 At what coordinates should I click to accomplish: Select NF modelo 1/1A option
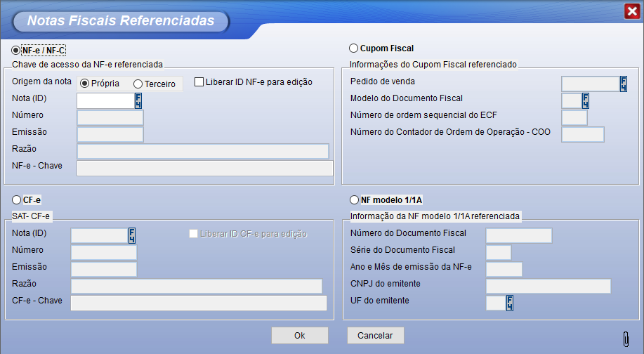(354, 200)
